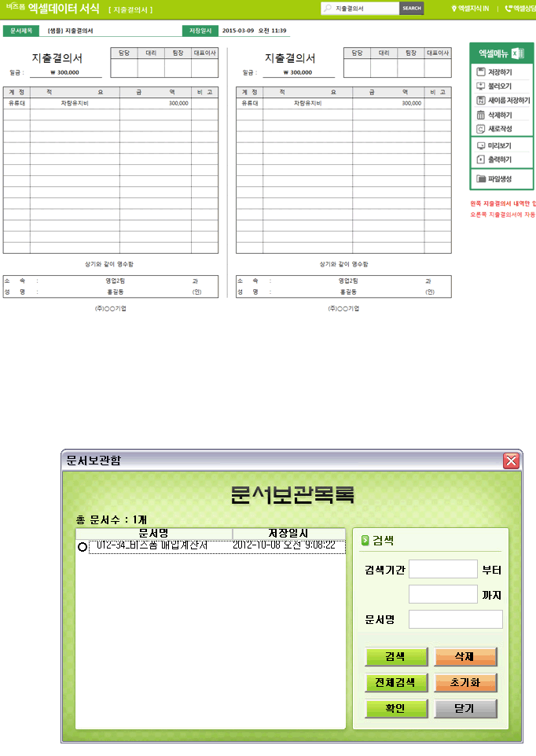Click the green arrow icon next to 검색 heading
This screenshot has width=536, height=756.
(x=365, y=541)
